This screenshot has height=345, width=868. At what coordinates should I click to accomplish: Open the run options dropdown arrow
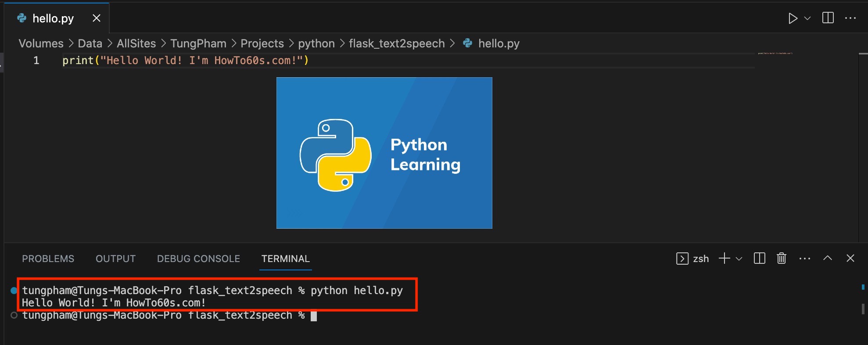807,18
